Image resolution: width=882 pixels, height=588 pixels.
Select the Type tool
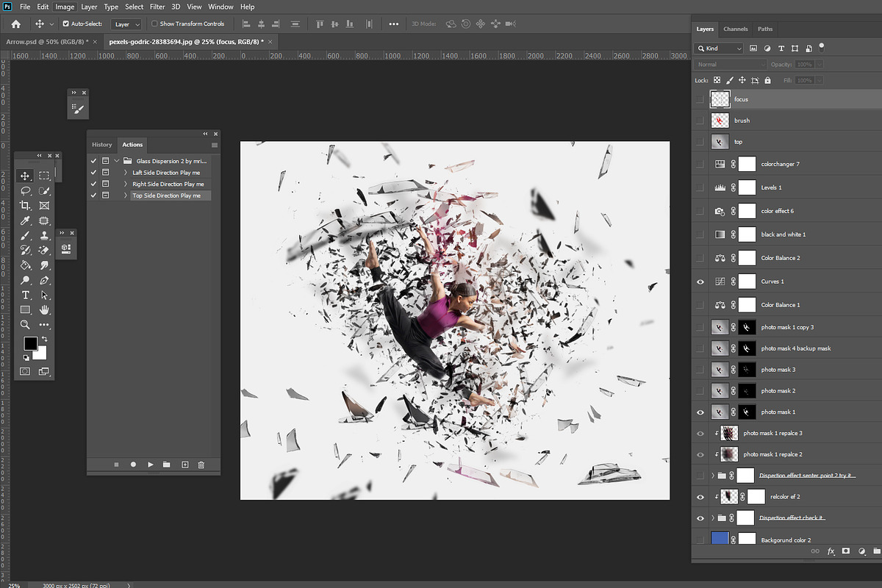[x=25, y=295]
